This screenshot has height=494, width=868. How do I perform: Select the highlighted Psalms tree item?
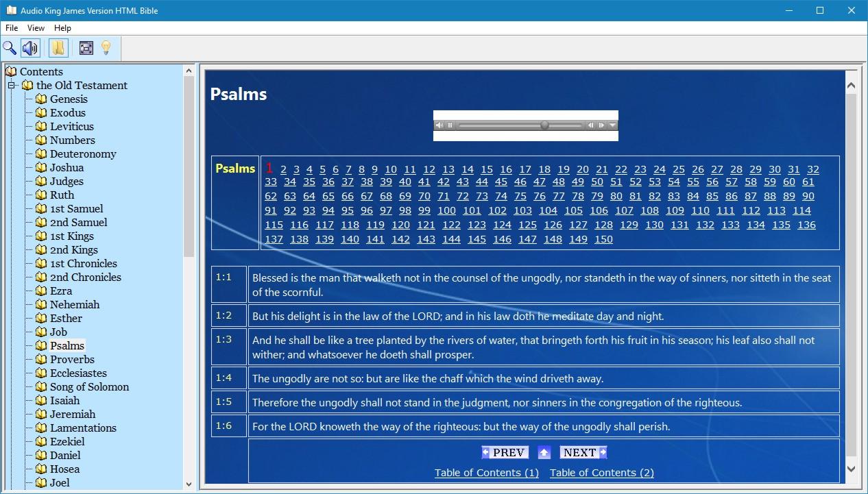click(x=67, y=346)
